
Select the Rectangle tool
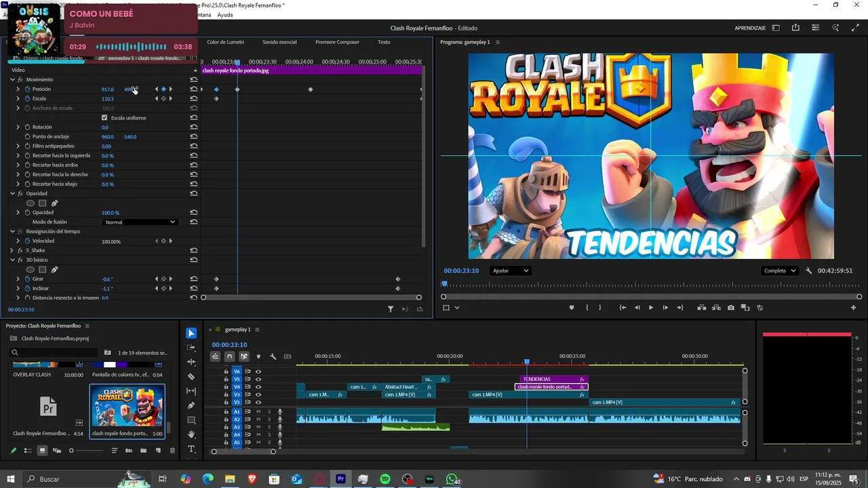pos(191,420)
